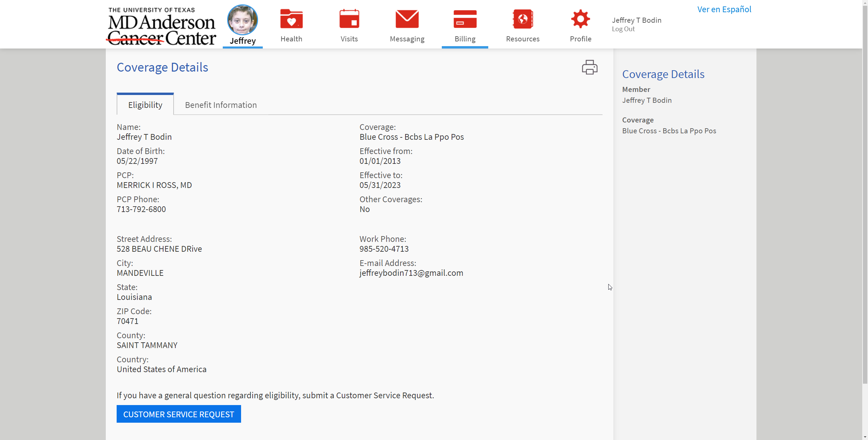
Task: Log Out of the account
Action: (623, 29)
